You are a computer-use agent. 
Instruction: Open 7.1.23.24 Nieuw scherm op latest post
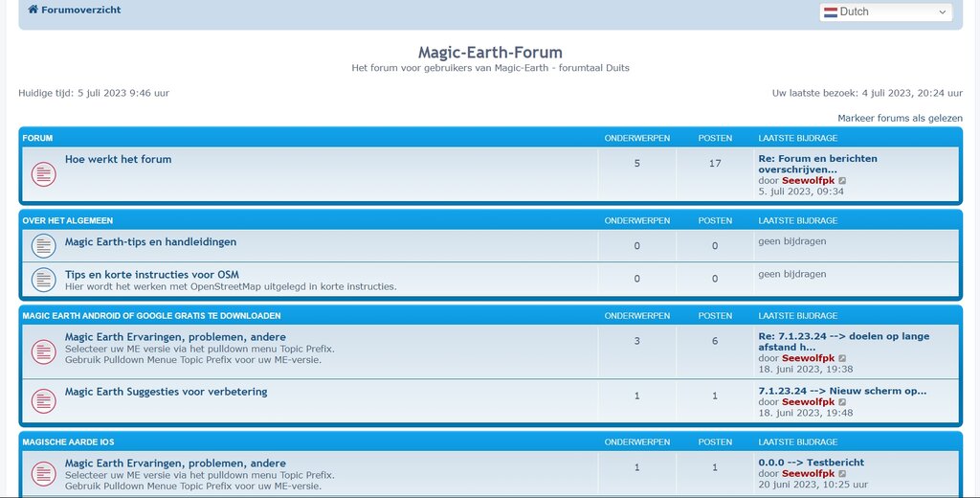point(842,391)
